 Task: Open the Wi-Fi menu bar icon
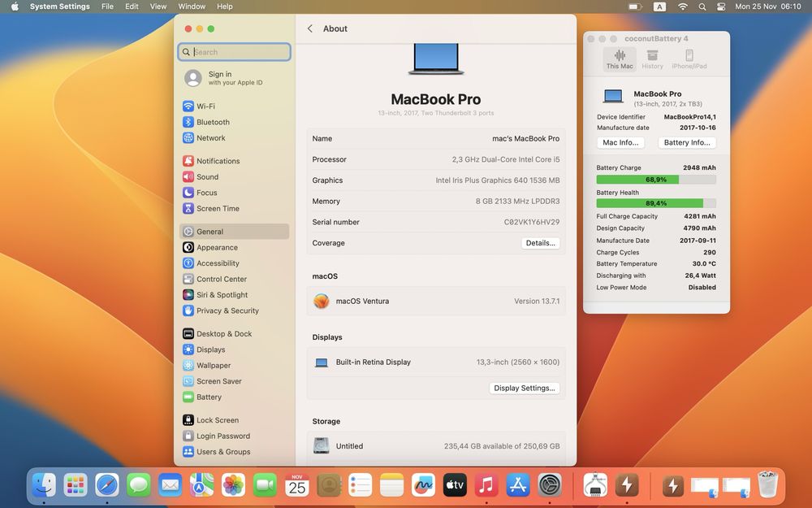pyautogui.click(x=683, y=7)
